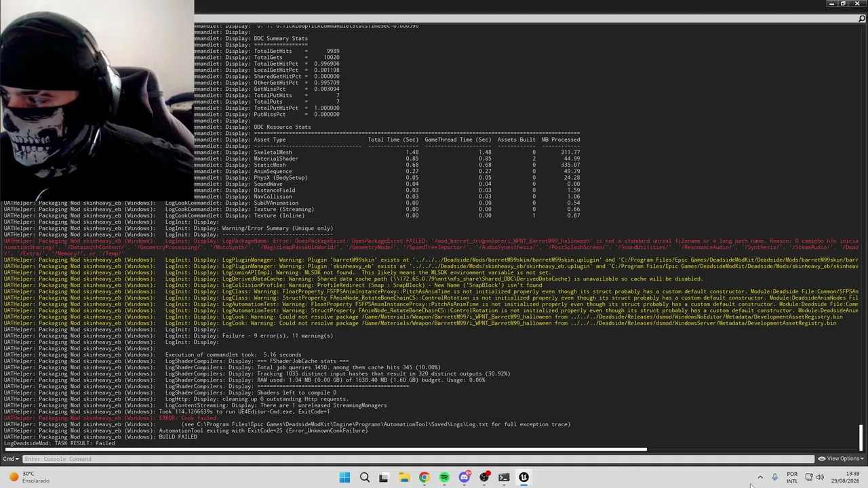
Task: Open the network status tray icon
Action: 808,478
